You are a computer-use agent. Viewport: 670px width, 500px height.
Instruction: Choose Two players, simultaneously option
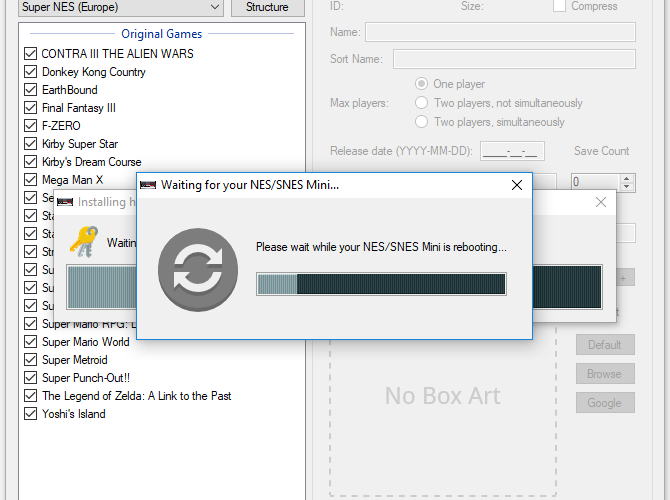click(x=421, y=122)
